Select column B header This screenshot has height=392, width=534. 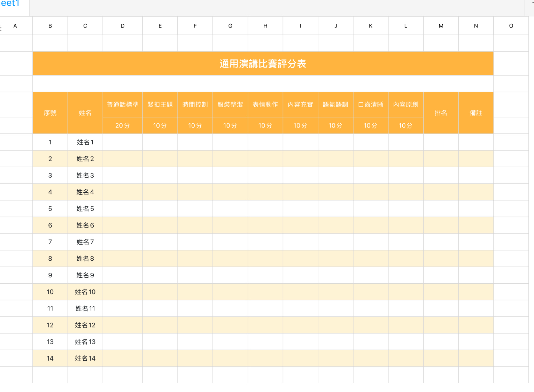click(x=50, y=26)
